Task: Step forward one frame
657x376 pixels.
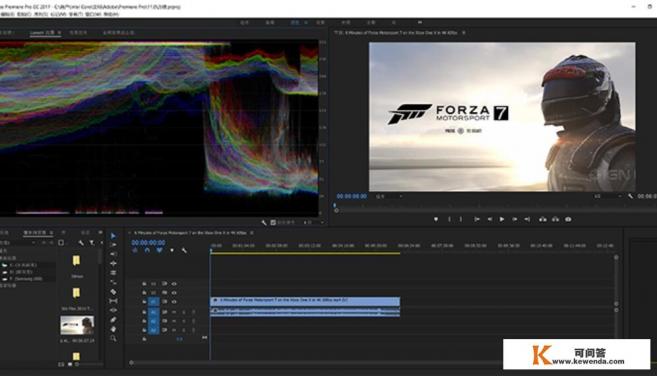Action: coord(515,219)
